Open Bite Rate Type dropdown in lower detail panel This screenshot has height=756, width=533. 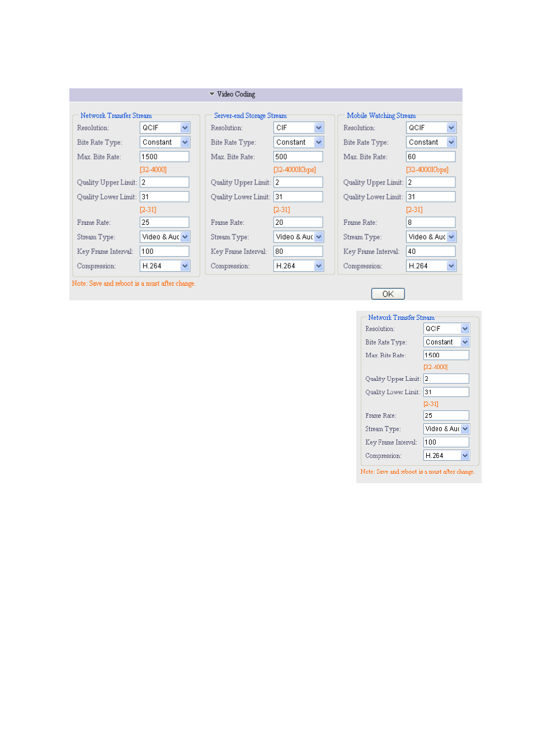tap(446, 342)
